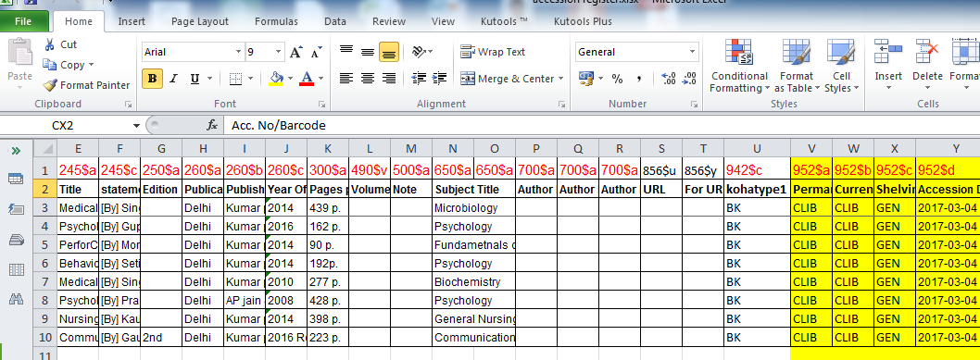
Task: Center text horizontally
Action: coord(368,79)
